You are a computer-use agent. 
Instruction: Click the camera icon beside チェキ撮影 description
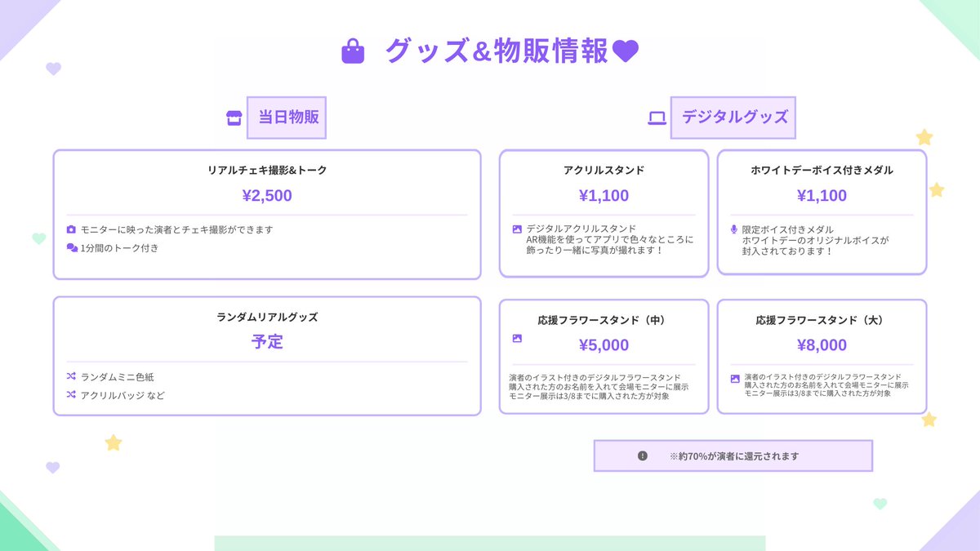coord(71,229)
